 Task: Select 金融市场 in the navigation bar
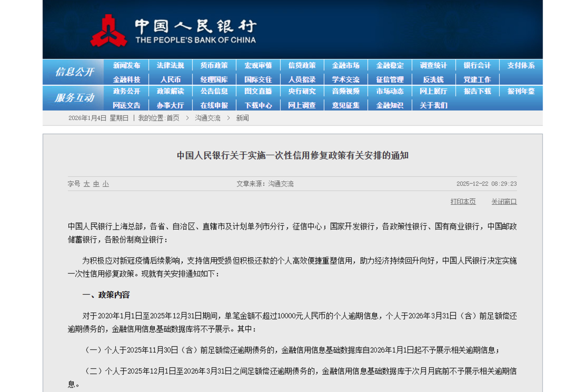[346, 65]
